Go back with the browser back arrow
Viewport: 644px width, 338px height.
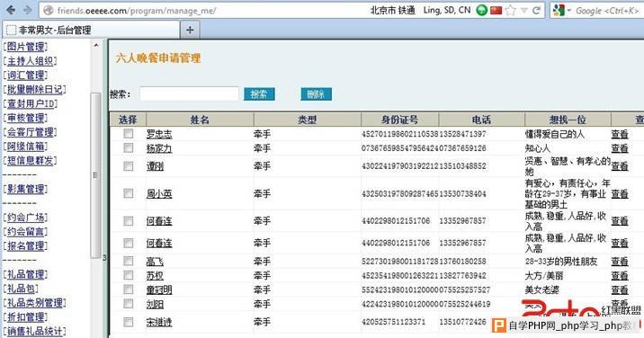click(11, 10)
